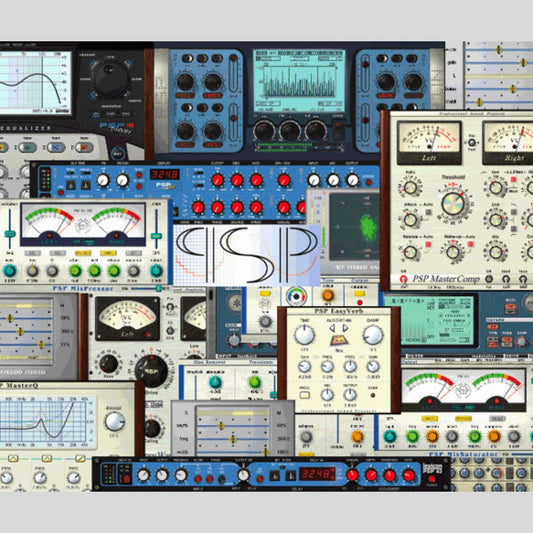
Task: Click the teal LCD screen right of EasyVerb
Action: pyautogui.click(x=429, y=320)
